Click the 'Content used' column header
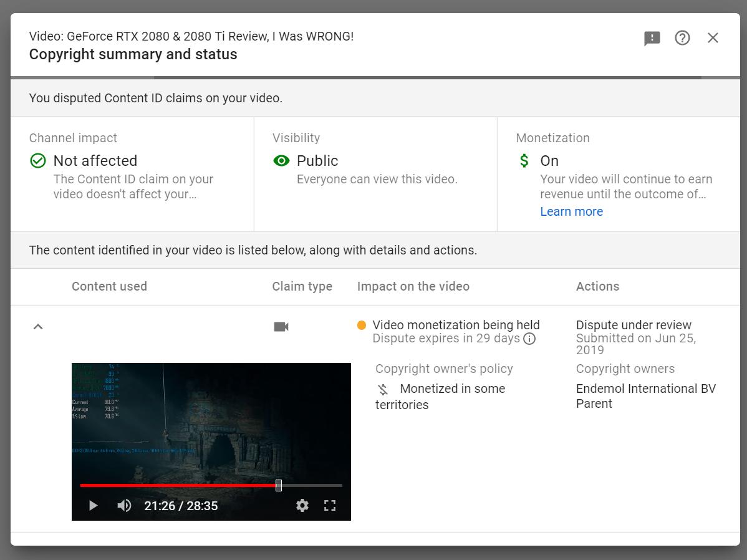The width and height of the screenshot is (747, 560). tap(109, 286)
